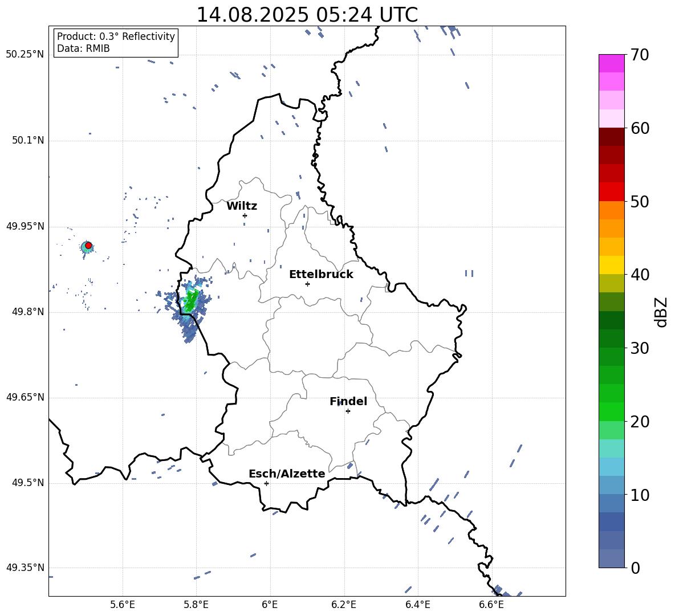Click the colorbar tick value 10
675x616 pixels.
(x=640, y=495)
